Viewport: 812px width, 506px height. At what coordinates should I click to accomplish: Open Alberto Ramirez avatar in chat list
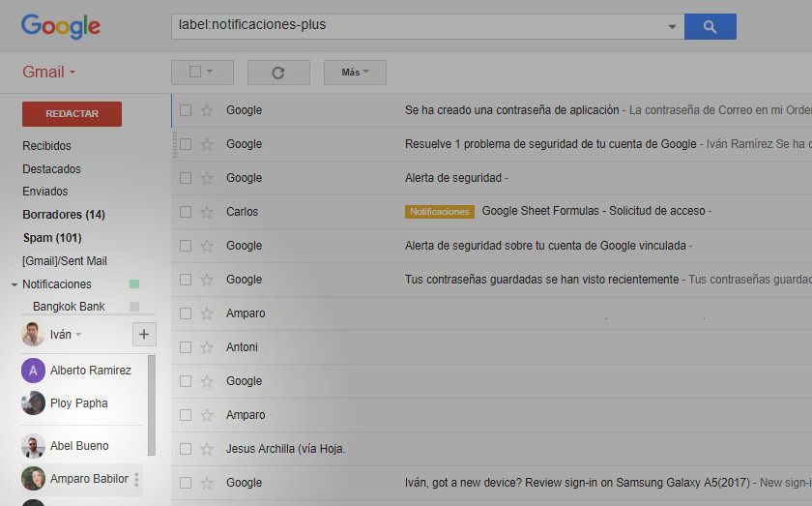(33, 371)
